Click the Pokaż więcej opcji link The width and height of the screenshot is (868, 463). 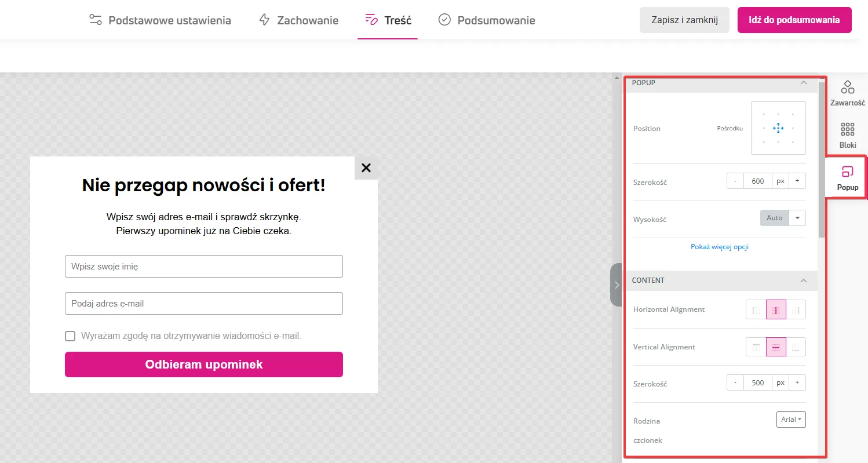click(x=720, y=247)
